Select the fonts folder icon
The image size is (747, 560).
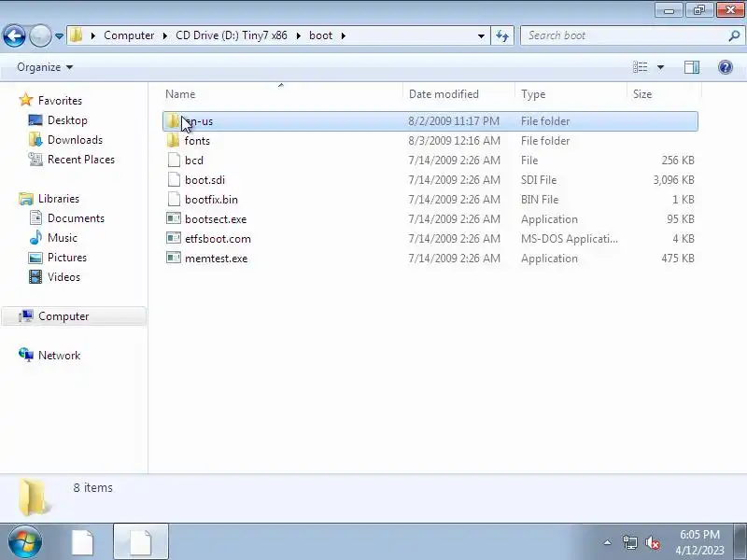174,141
